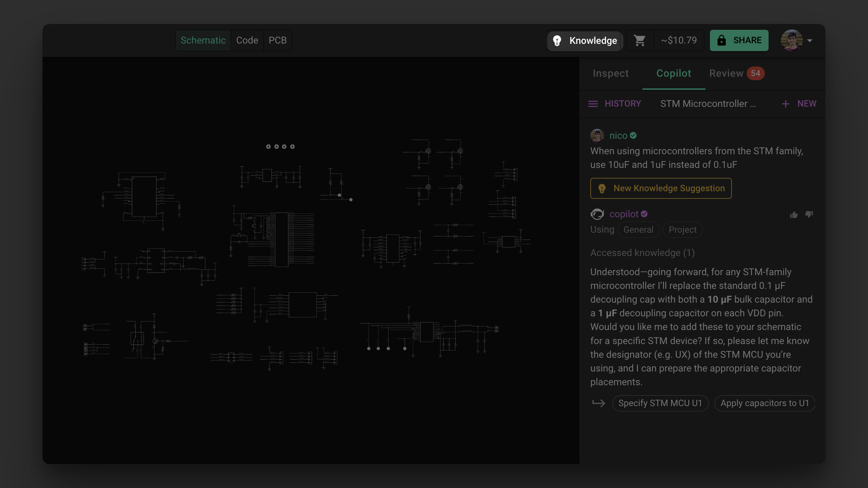Click the ~$10.79 price estimate
868x488 pixels.
[679, 40]
